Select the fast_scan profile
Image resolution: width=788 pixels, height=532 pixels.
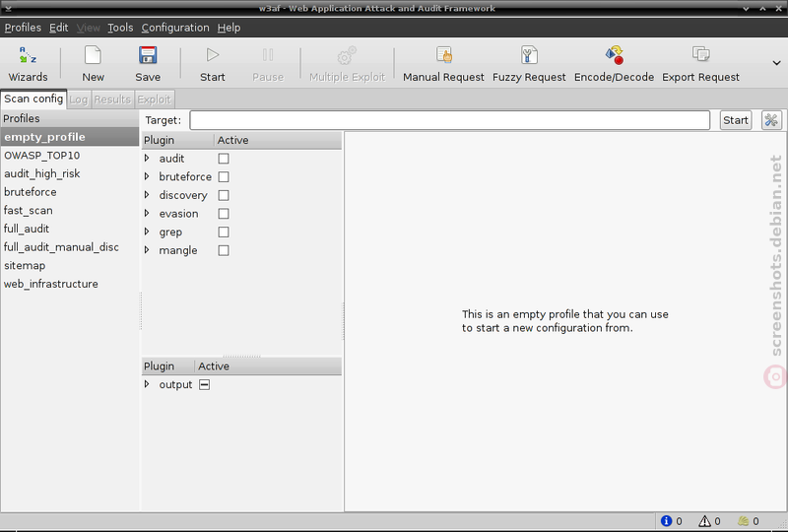[69, 210]
